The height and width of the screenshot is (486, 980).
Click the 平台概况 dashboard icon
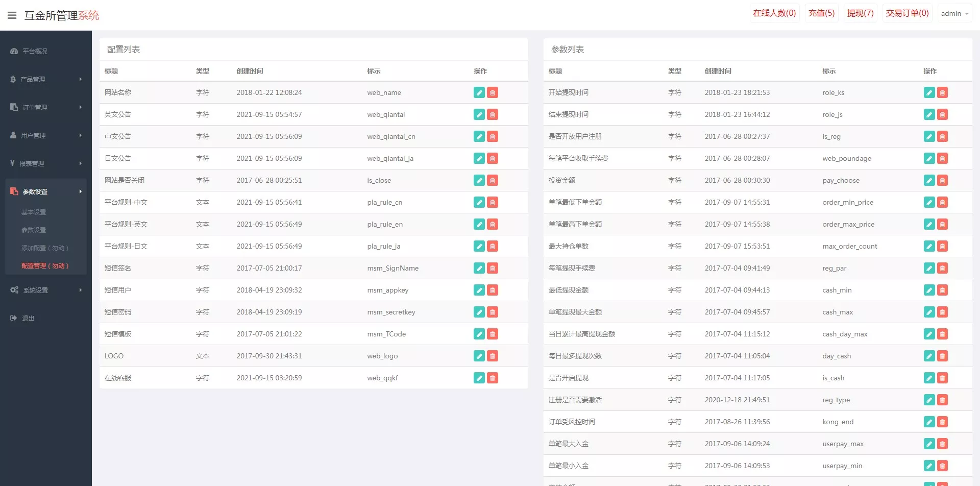pos(12,51)
